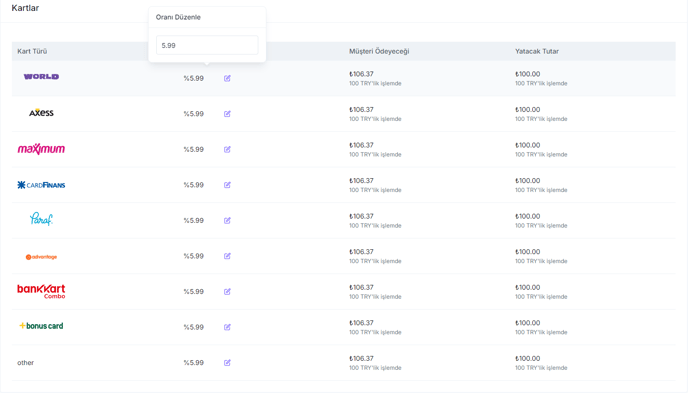Click the Kartlar section heading
This screenshot has width=688, height=393.
click(25, 8)
